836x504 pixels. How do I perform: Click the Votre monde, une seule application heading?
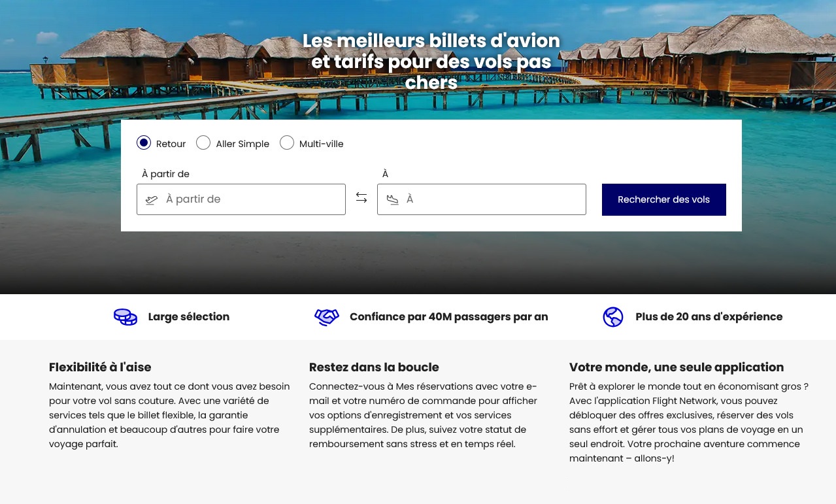pyautogui.click(x=677, y=367)
